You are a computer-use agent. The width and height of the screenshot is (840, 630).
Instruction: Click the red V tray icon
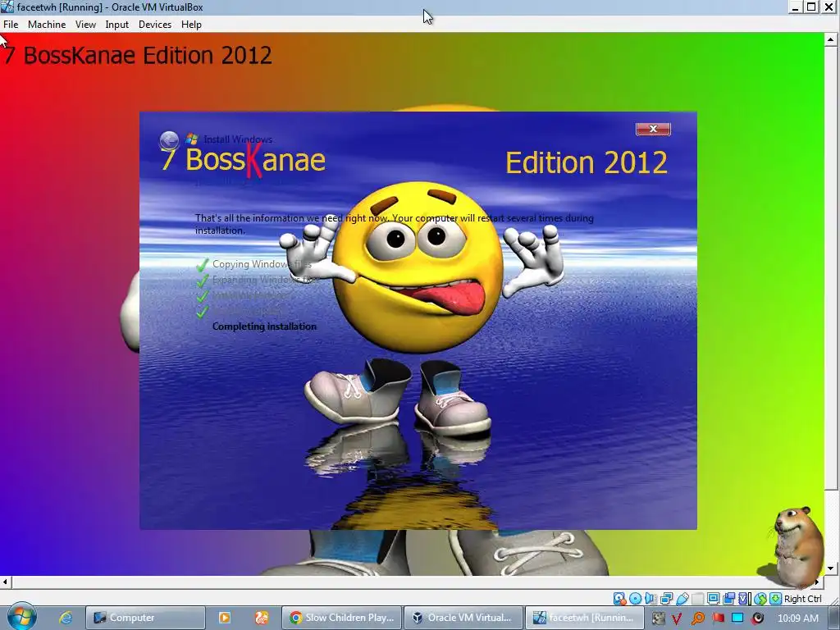677,619
